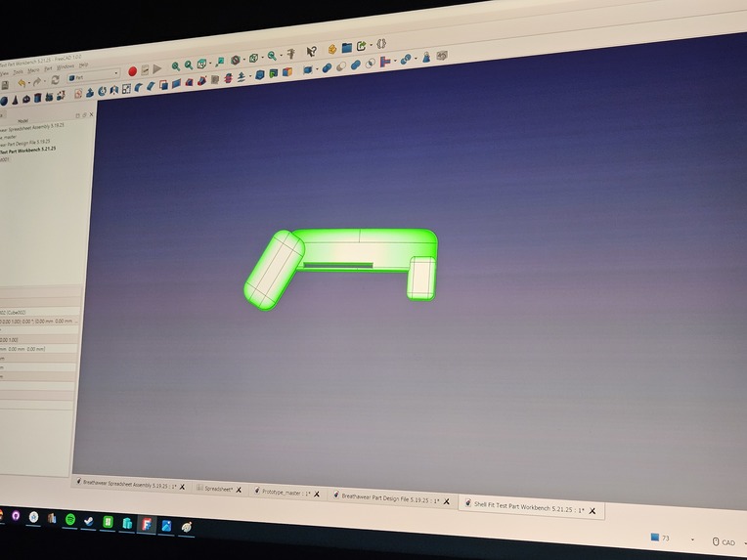Select Part Design File 5.19.25 tree document

(x=24, y=143)
